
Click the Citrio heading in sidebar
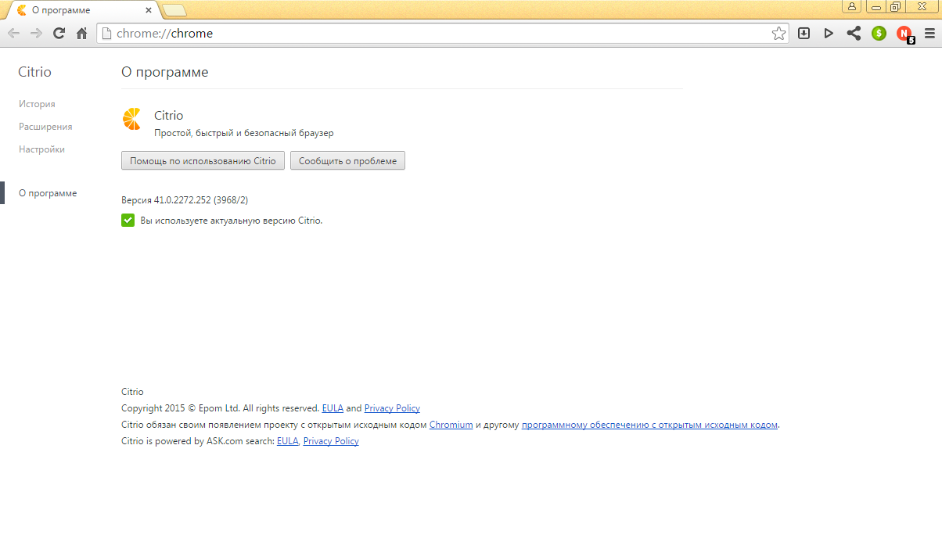pyautogui.click(x=34, y=72)
